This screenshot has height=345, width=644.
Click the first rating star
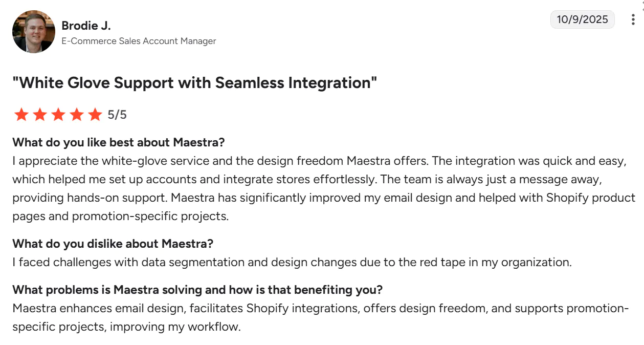(21, 115)
